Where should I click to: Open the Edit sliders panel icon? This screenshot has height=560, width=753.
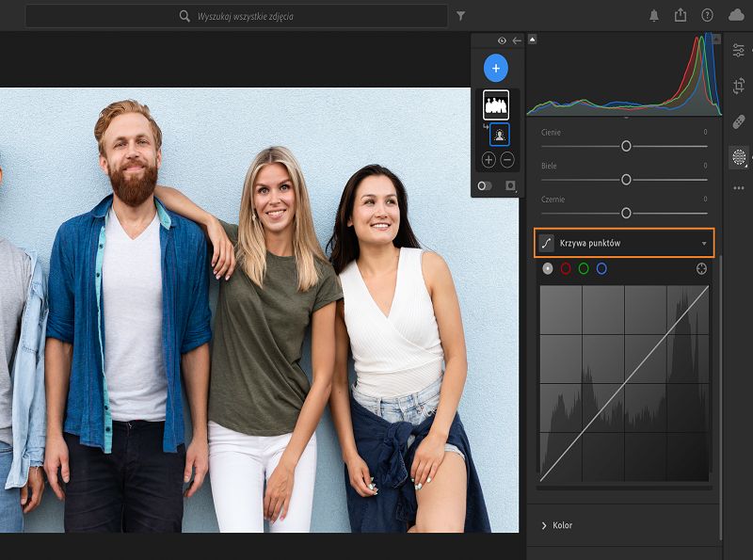[x=739, y=51]
